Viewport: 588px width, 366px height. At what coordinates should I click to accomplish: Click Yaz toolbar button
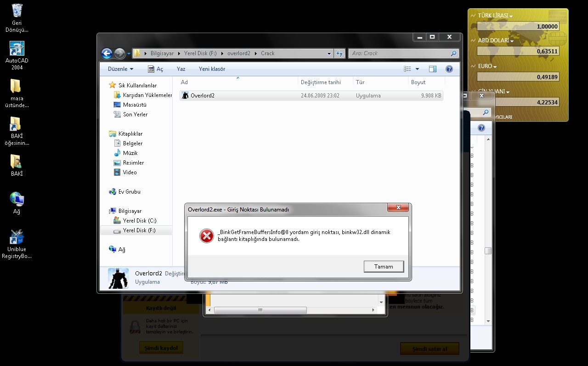pos(181,69)
